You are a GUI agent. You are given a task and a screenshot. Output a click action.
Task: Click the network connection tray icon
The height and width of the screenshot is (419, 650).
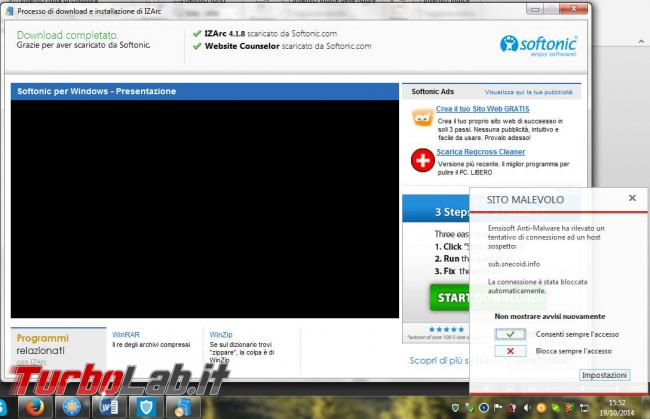click(x=584, y=408)
